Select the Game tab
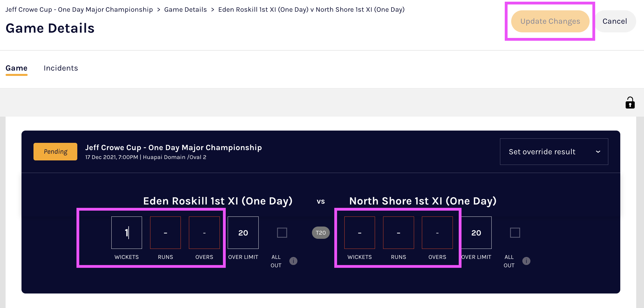This screenshot has width=644, height=308. click(16, 68)
